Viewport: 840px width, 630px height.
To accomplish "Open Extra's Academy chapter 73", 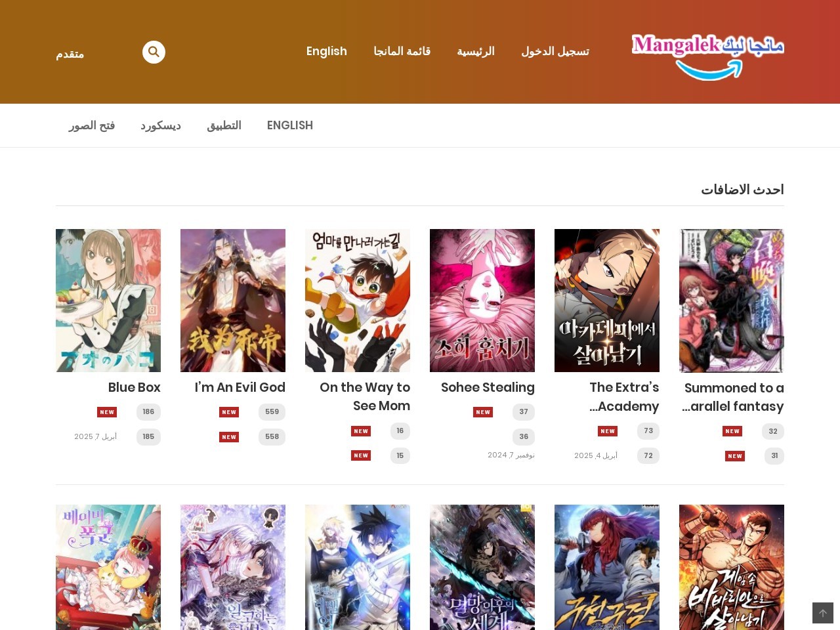I will point(648,431).
